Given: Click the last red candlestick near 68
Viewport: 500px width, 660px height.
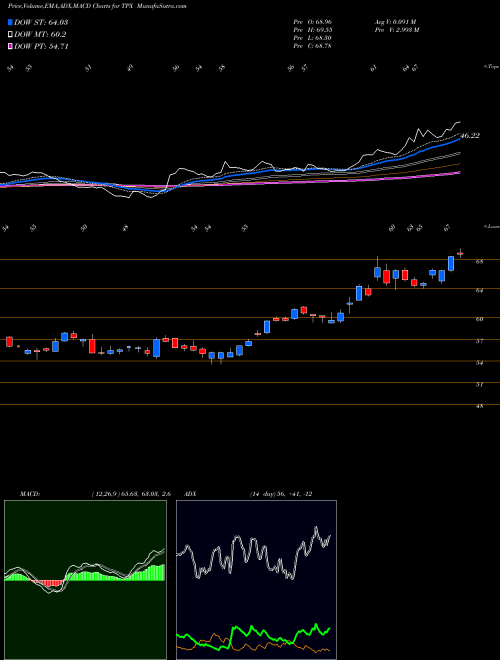Looking at the screenshot, I should pyautogui.click(x=460, y=253).
